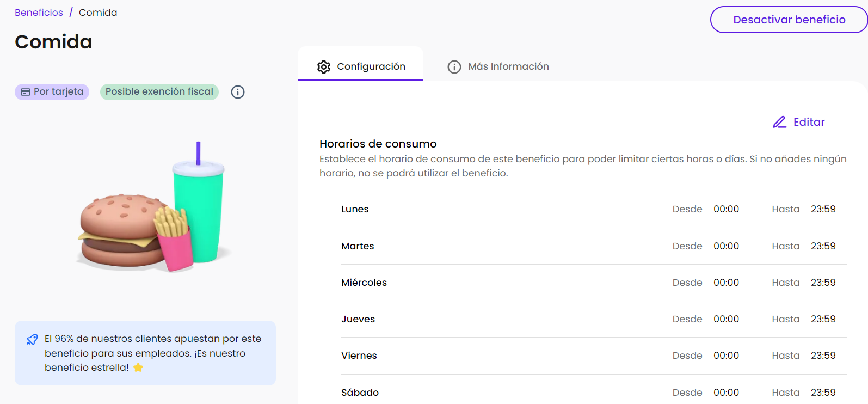Click Miércoles end time 23:59
This screenshot has height=404, width=868.
[823, 283]
